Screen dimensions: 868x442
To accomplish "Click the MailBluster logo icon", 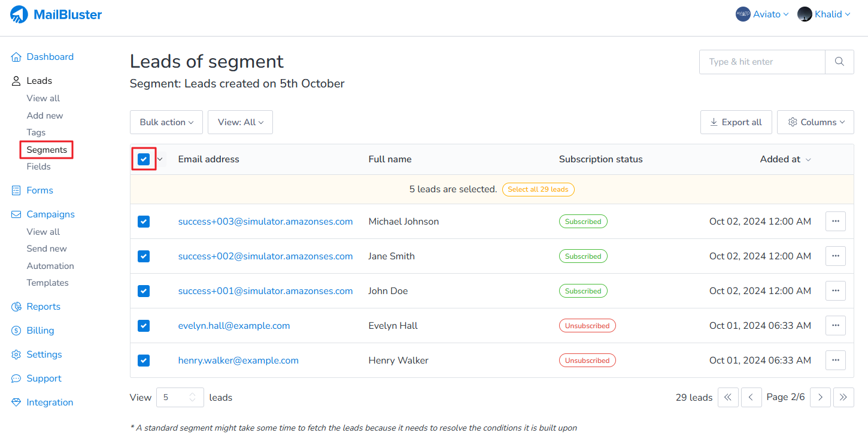I will tap(19, 14).
